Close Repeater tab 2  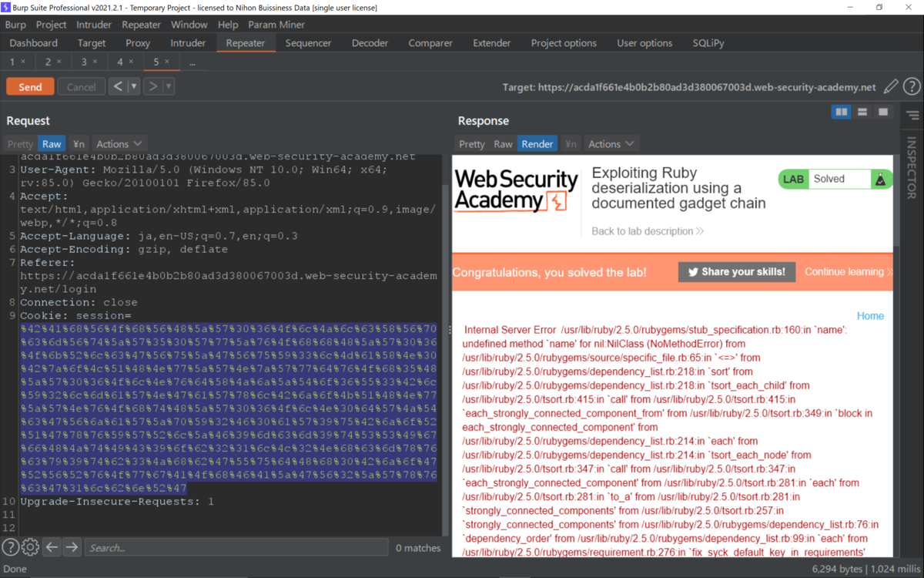[59, 62]
